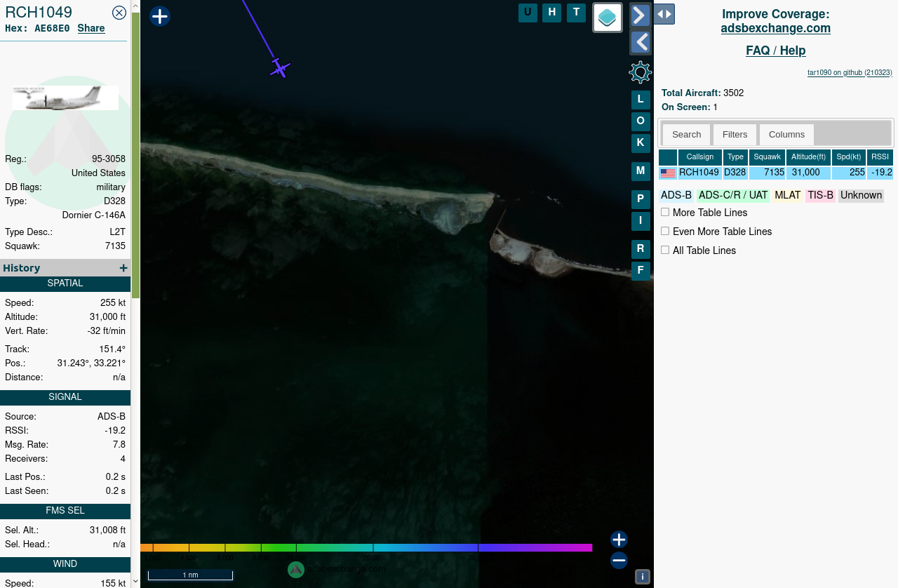Click the altitude color scale bar
This screenshot has width=898, height=588.
click(x=366, y=547)
